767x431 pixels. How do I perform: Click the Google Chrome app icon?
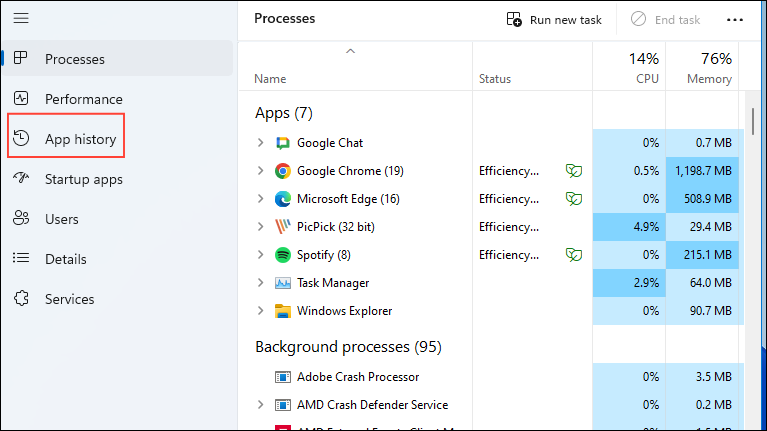(282, 171)
